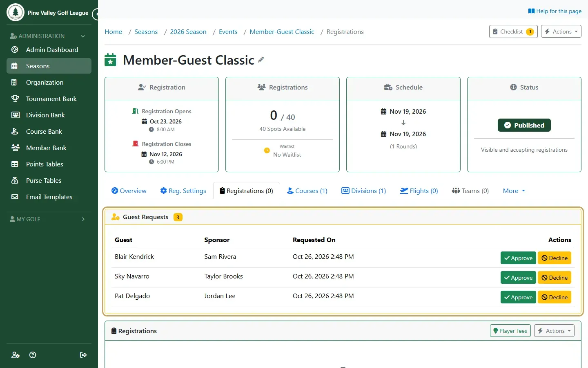Click the user settings icon in sidebar footer
Image resolution: width=588 pixels, height=368 pixels.
pyautogui.click(x=16, y=355)
